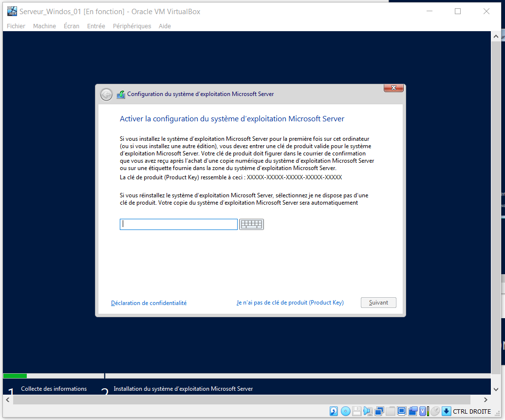Image resolution: width=505 pixels, height=420 pixels.
Task: Open the Fichier menu
Action: click(x=16, y=26)
